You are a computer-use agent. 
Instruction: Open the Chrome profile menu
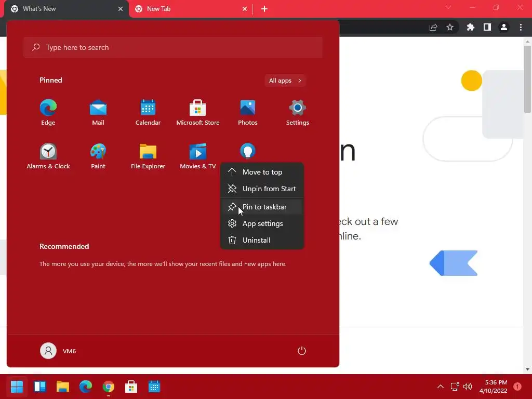(x=504, y=27)
